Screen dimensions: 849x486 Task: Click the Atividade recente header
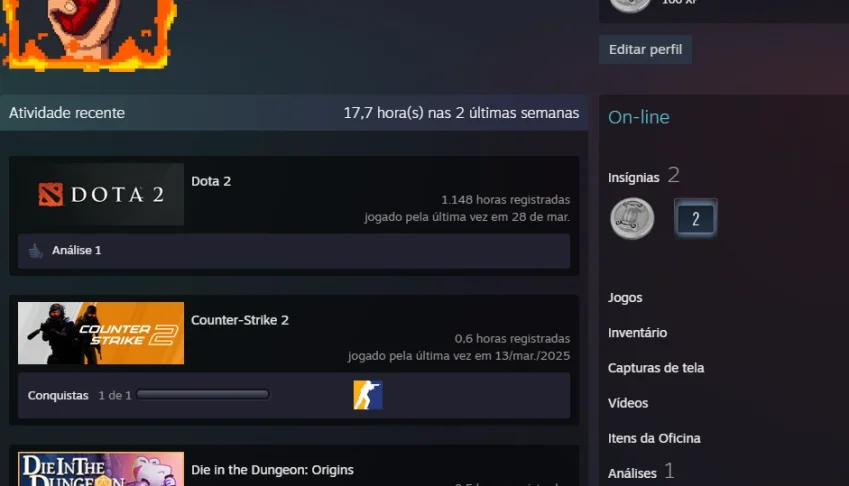[x=67, y=113]
